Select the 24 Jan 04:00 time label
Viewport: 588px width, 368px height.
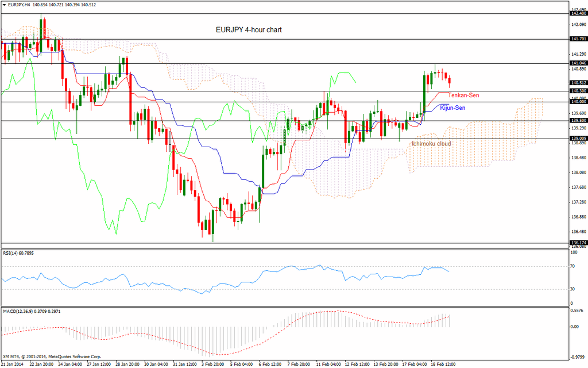coord(71,364)
